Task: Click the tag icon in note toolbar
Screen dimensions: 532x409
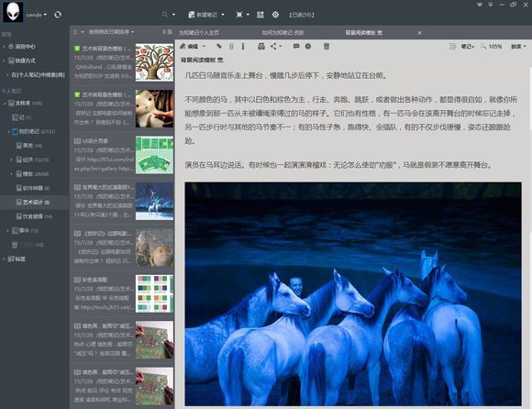Action: tap(219, 46)
